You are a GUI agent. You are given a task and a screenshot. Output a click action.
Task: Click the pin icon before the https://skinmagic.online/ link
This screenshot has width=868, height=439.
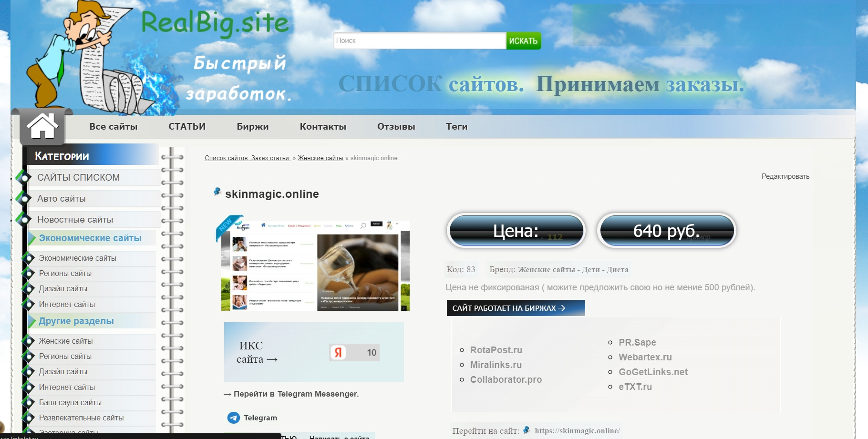click(527, 430)
